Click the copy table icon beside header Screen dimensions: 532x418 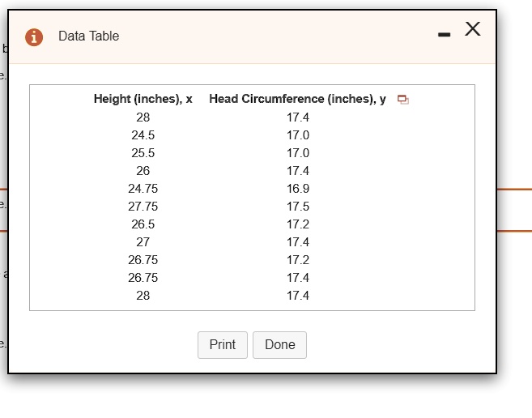(x=403, y=100)
